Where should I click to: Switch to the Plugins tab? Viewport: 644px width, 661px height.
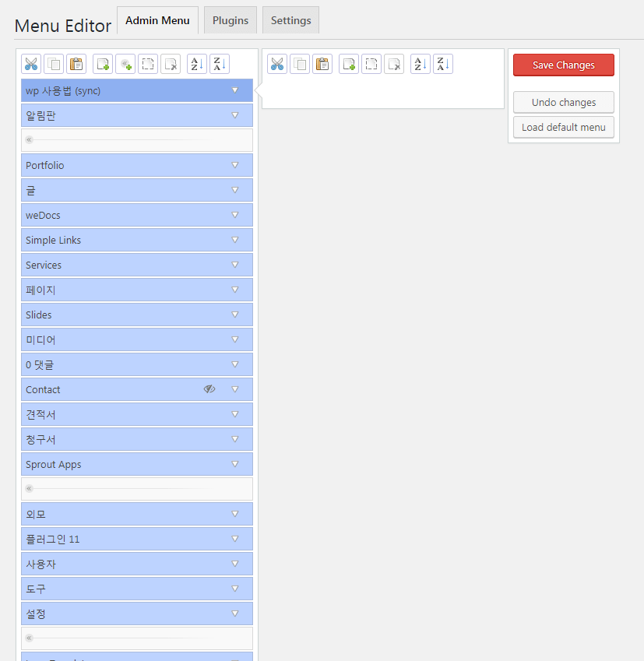pos(231,20)
